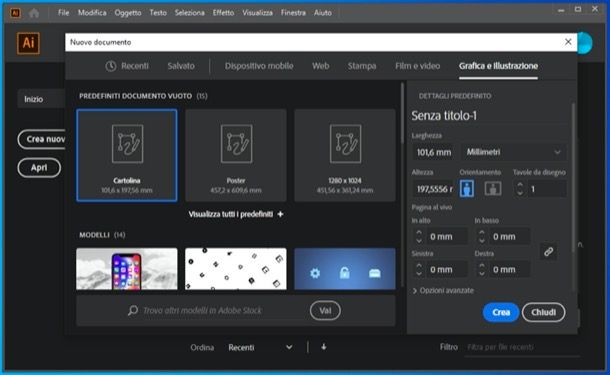Toggle the bleed link chain icon
The width and height of the screenshot is (610, 375).
point(549,252)
